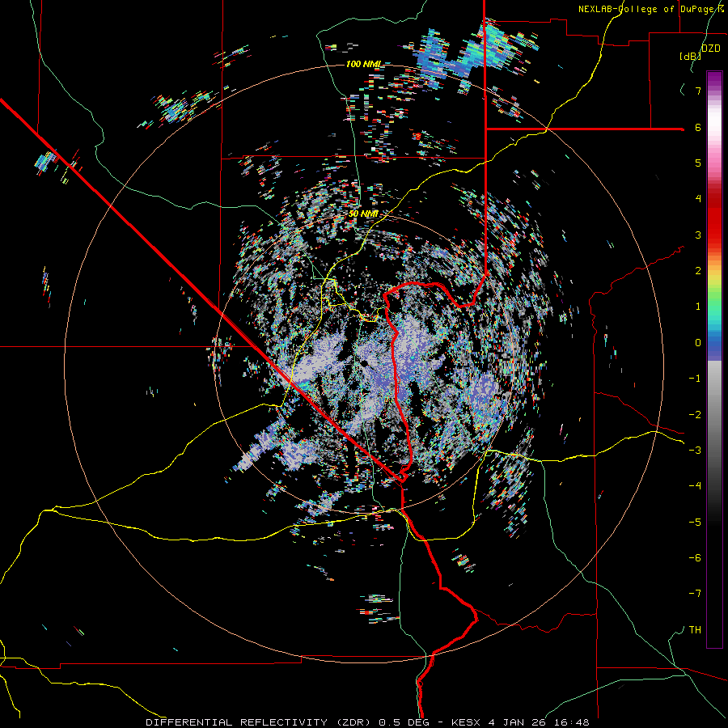This screenshot has height=728, width=728.
Task: Click the -5 value on the color scale
Action: click(x=695, y=523)
